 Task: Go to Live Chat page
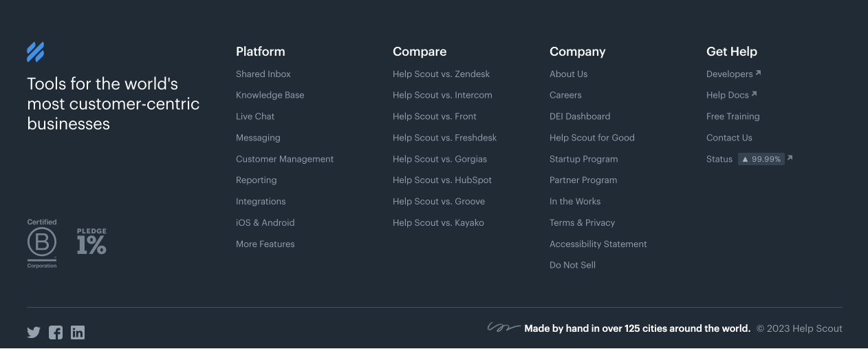[x=255, y=116]
